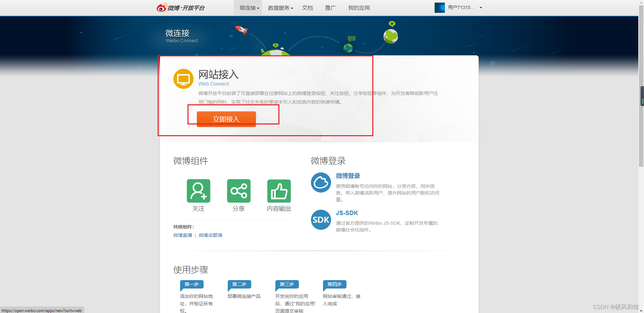Click the 第三步 step badge
Viewport: 644px width, 313px height.
click(x=286, y=284)
